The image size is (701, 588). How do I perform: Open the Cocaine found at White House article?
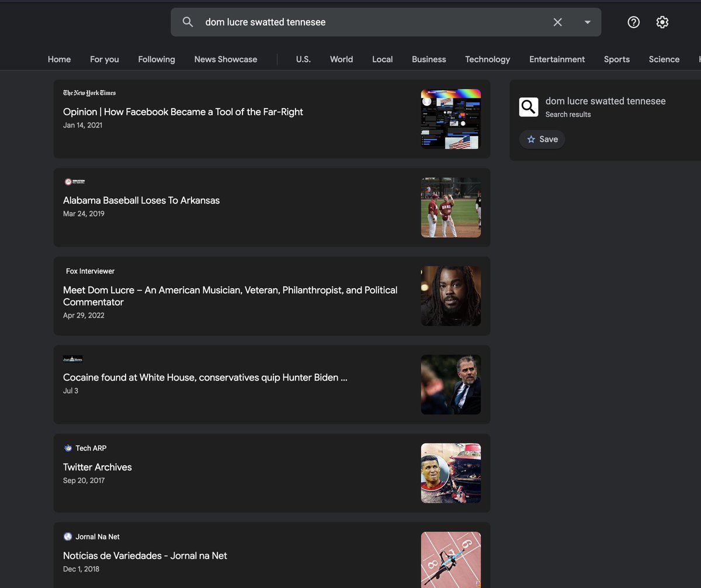(205, 377)
